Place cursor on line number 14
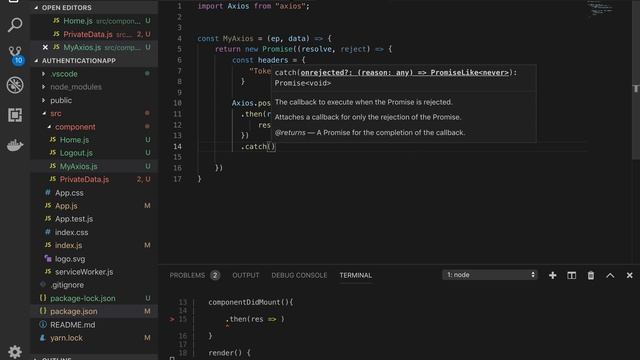The height and width of the screenshot is (360, 640). coord(177,147)
